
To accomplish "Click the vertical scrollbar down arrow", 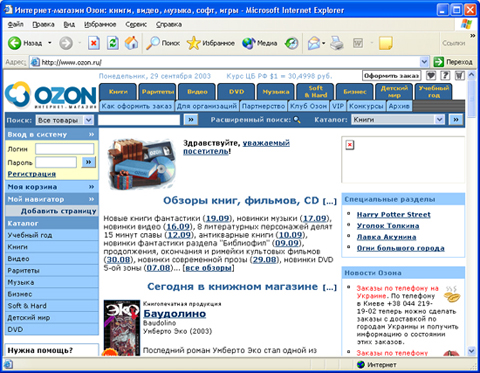I will point(471,351).
